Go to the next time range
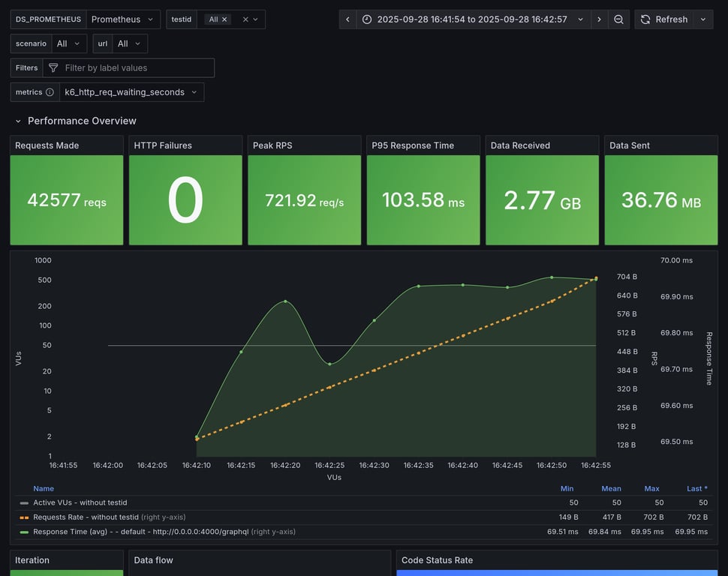This screenshot has width=728, height=576. (x=599, y=19)
